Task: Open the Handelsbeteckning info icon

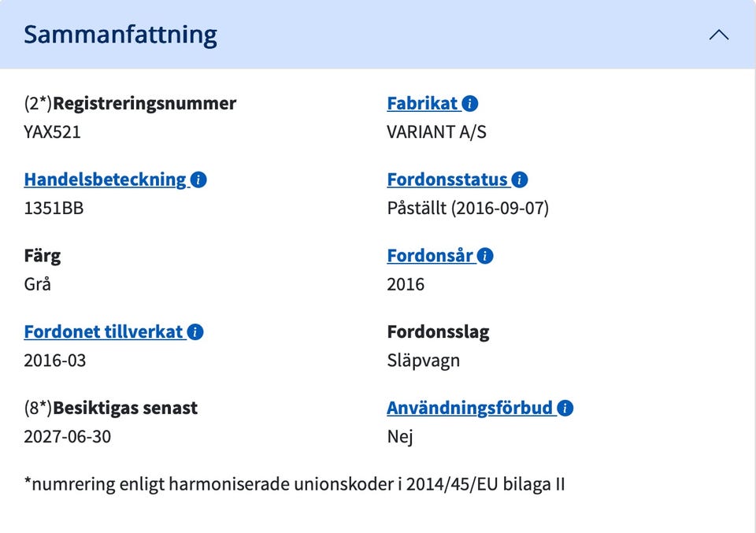Action: (x=199, y=180)
